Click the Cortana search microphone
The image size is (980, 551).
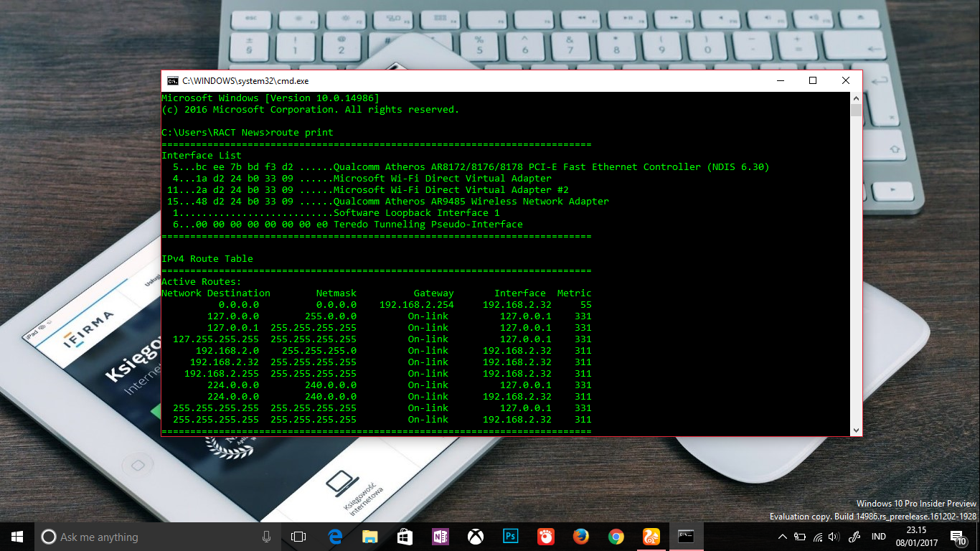[x=267, y=537]
